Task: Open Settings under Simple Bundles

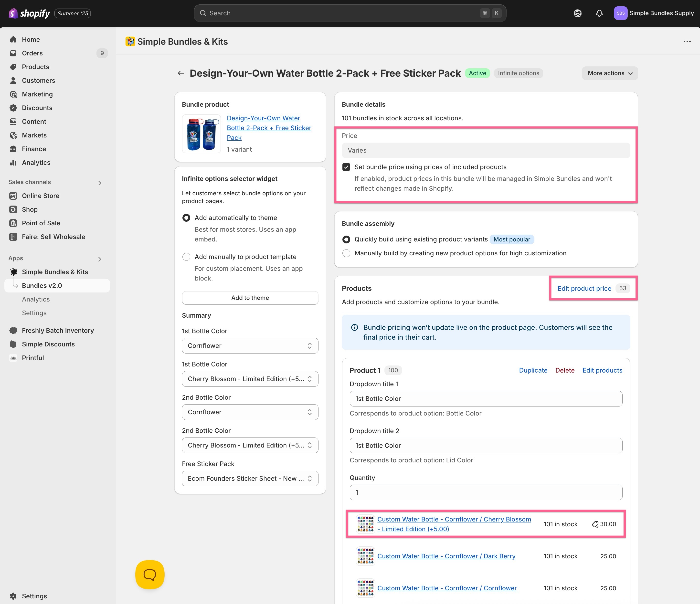Action: coord(34,313)
